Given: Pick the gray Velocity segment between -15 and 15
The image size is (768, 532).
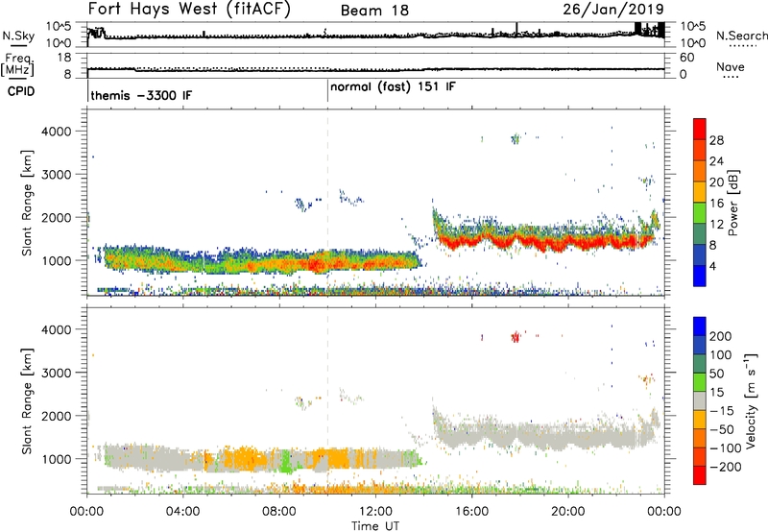Looking at the screenshot, I should [700, 400].
